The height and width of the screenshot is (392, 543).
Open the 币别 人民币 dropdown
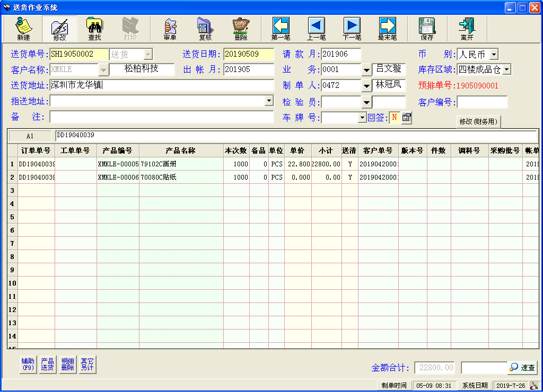coord(494,55)
